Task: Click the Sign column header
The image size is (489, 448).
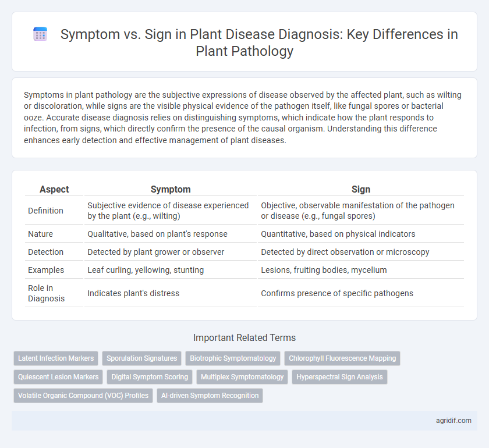Action: click(x=361, y=189)
